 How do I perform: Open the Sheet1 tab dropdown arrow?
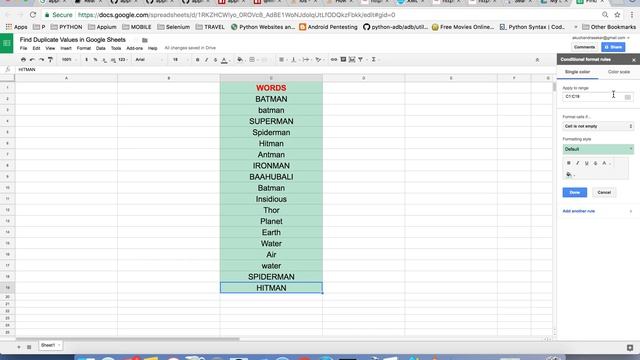(59, 345)
